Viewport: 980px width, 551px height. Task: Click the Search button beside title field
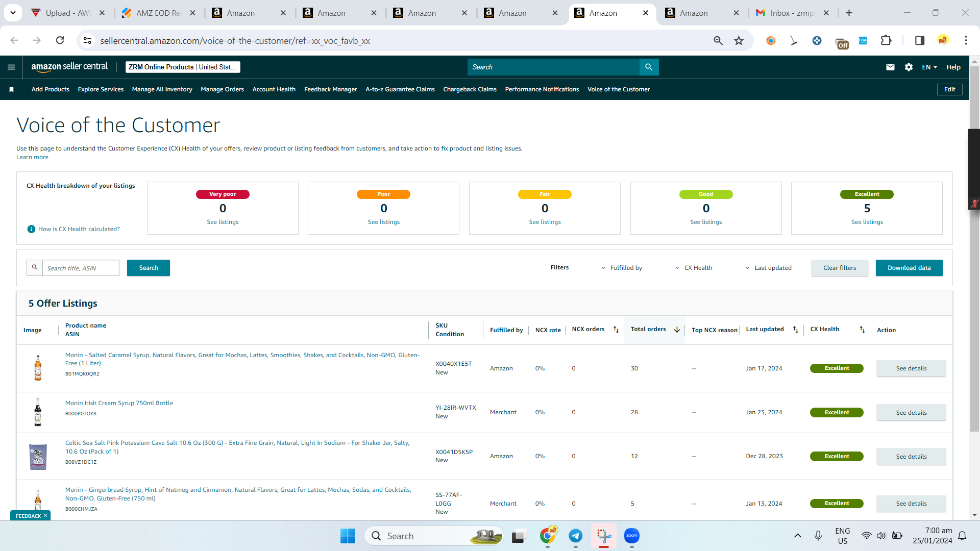coord(149,268)
